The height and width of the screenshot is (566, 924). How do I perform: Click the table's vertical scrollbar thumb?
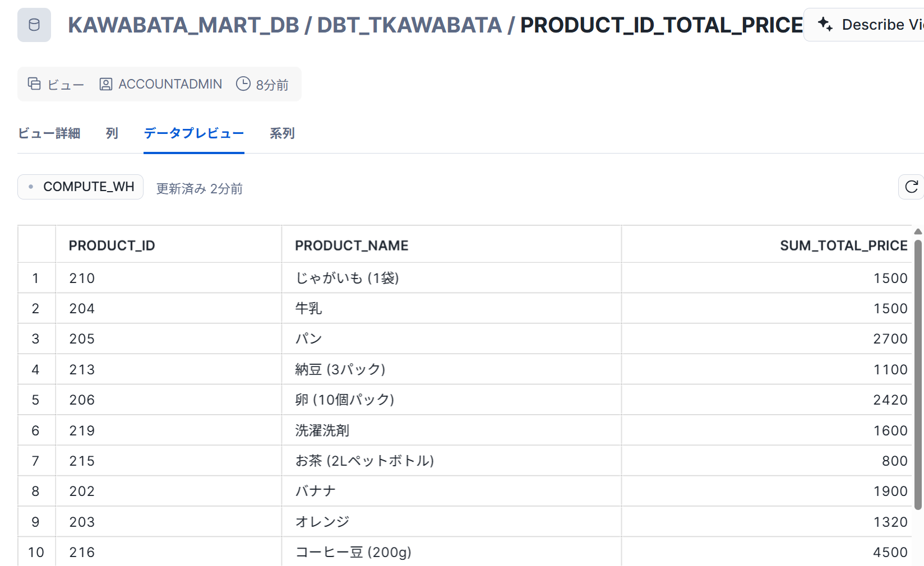point(918,374)
